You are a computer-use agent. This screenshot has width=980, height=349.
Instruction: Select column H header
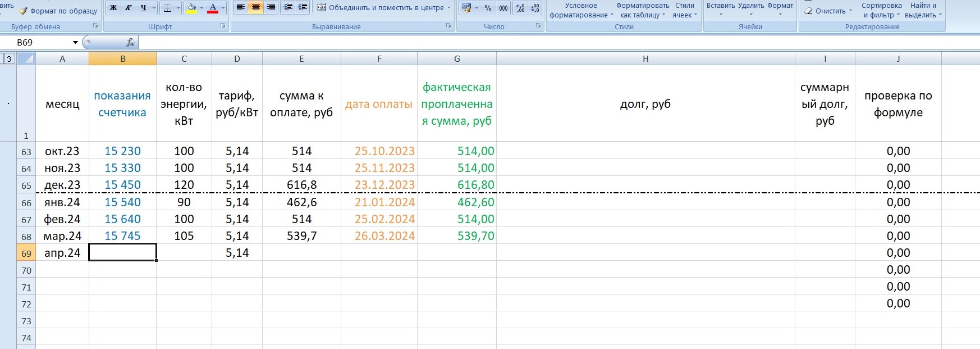click(x=645, y=58)
